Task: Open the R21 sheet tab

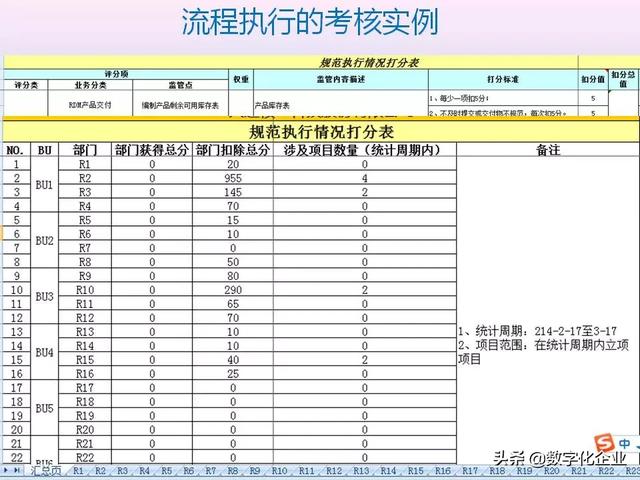Action: click(x=579, y=471)
